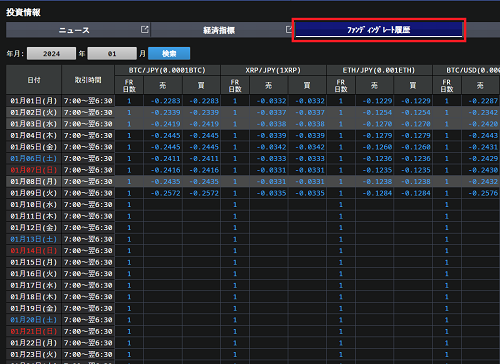Select the 01月11日(木) date row
The image size is (500, 364).
[x=34, y=216]
